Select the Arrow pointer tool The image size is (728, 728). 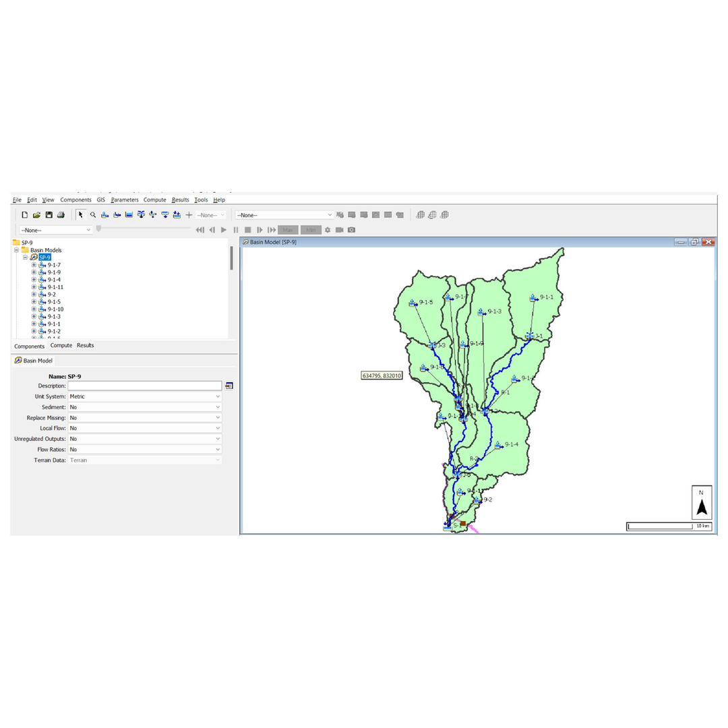click(x=81, y=215)
